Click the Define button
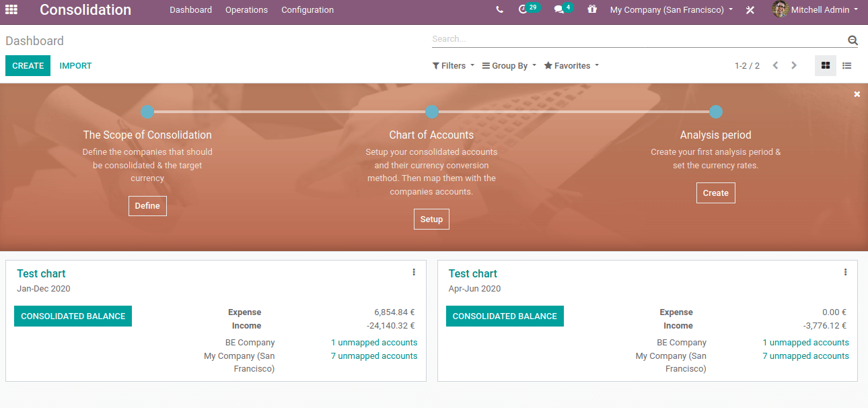 point(147,206)
